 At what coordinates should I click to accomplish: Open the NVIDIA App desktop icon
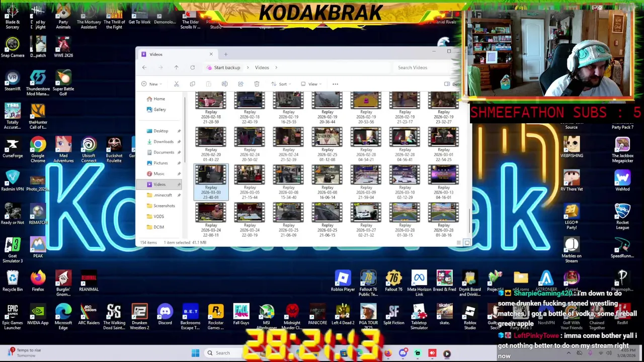click(38, 315)
